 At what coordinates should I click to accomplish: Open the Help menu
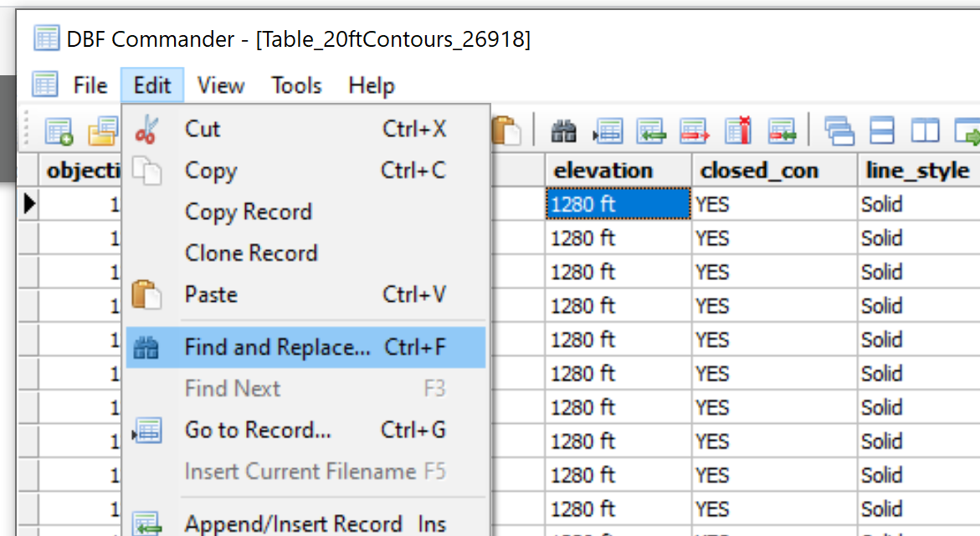tap(372, 85)
